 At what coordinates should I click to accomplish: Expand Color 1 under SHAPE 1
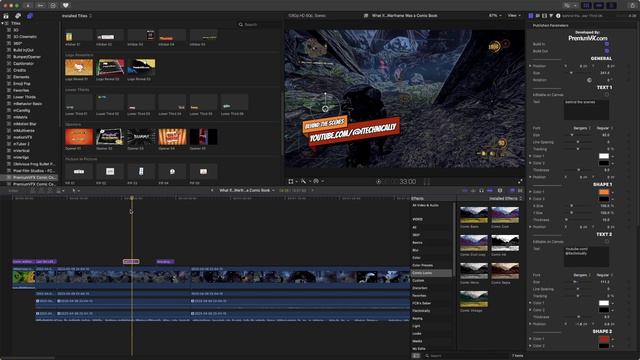(x=530, y=191)
